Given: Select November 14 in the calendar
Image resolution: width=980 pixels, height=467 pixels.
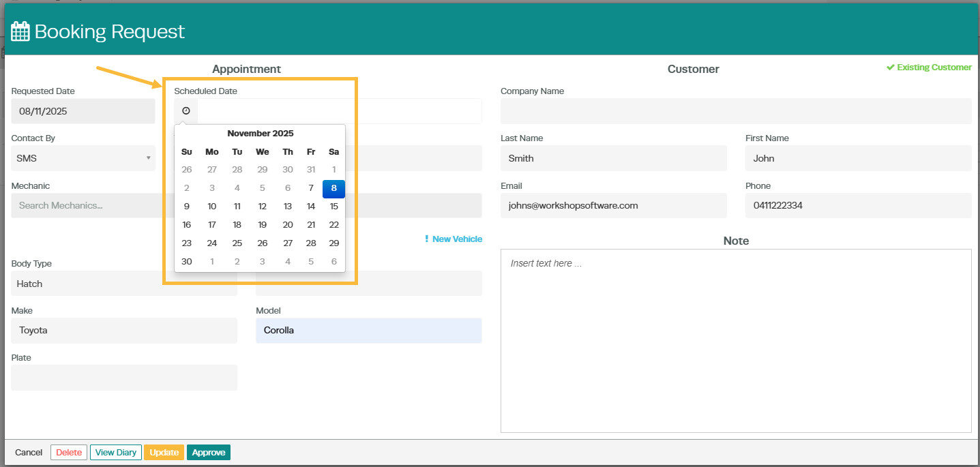Looking at the screenshot, I should pyautogui.click(x=311, y=207).
